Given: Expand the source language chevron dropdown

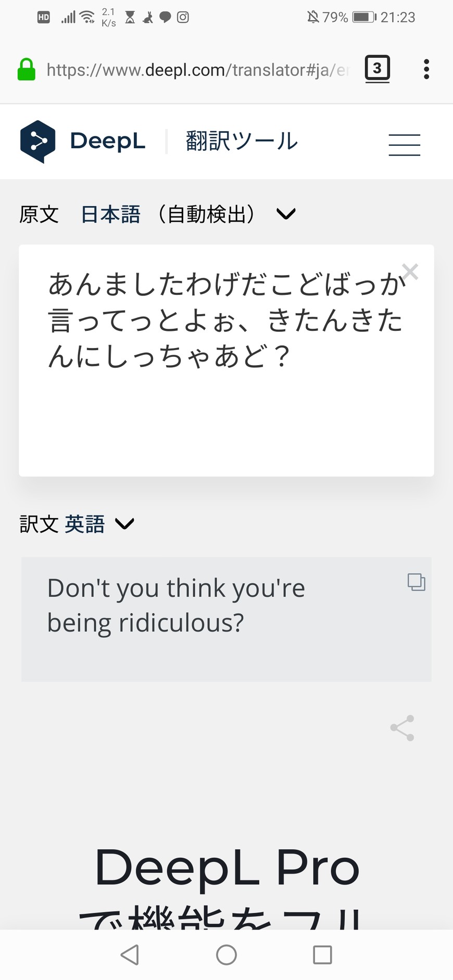Looking at the screenshot, I should 286,214.
